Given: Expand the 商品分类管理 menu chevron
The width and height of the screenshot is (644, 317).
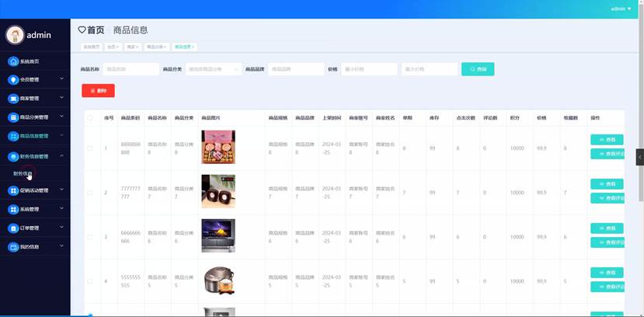Looking at the screenshot, I should point(61,117).
